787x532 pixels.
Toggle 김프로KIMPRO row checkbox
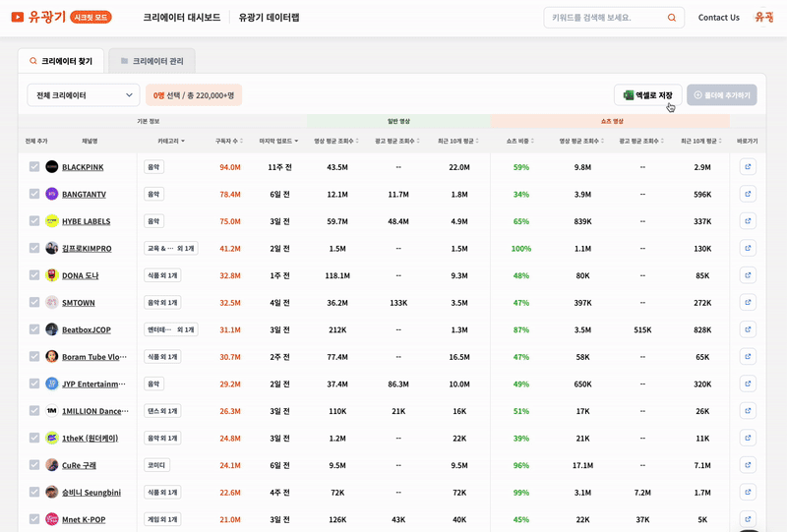point(34,248)
